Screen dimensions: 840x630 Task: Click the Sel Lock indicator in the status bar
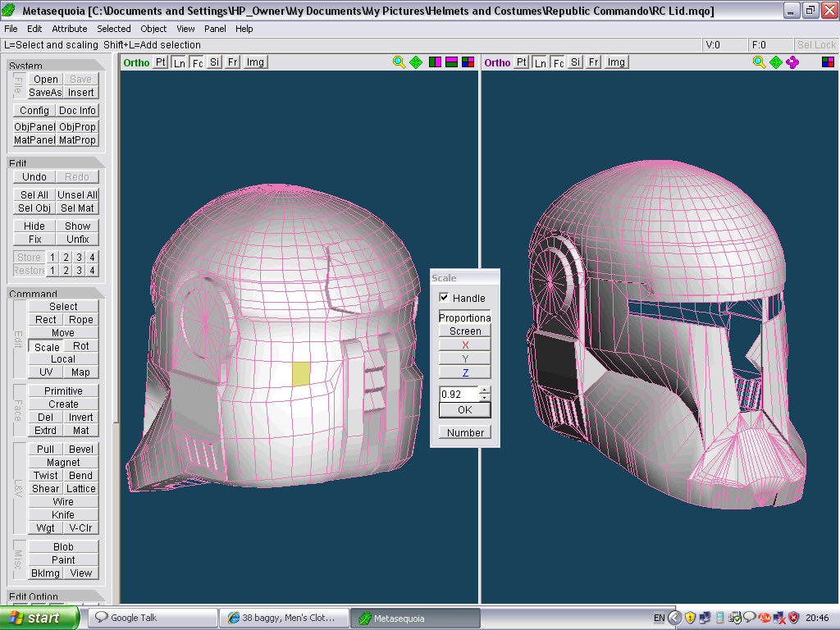[x=816, y=45]
